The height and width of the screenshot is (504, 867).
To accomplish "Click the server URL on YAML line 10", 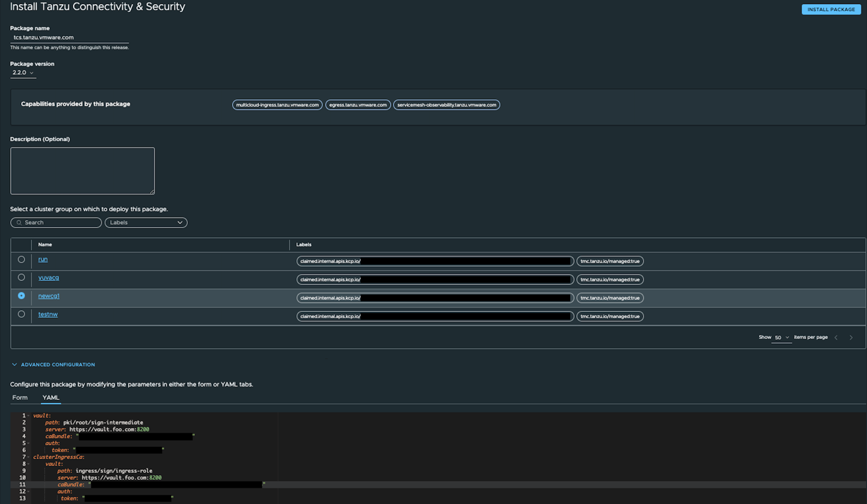I will tap(122, 478).
